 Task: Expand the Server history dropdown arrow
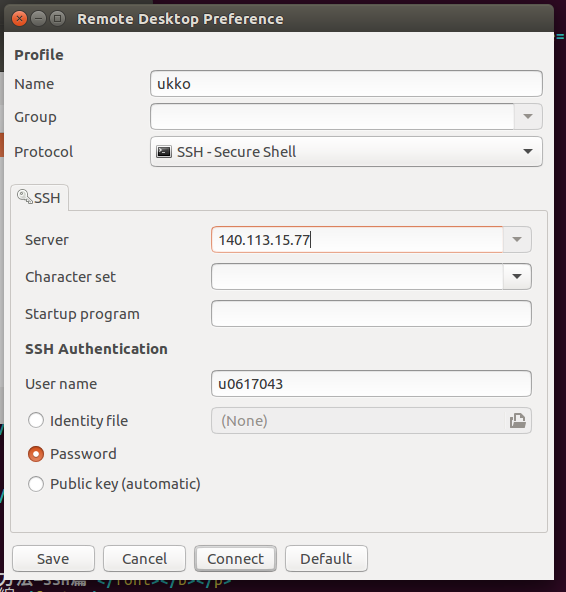click(517, 240)
